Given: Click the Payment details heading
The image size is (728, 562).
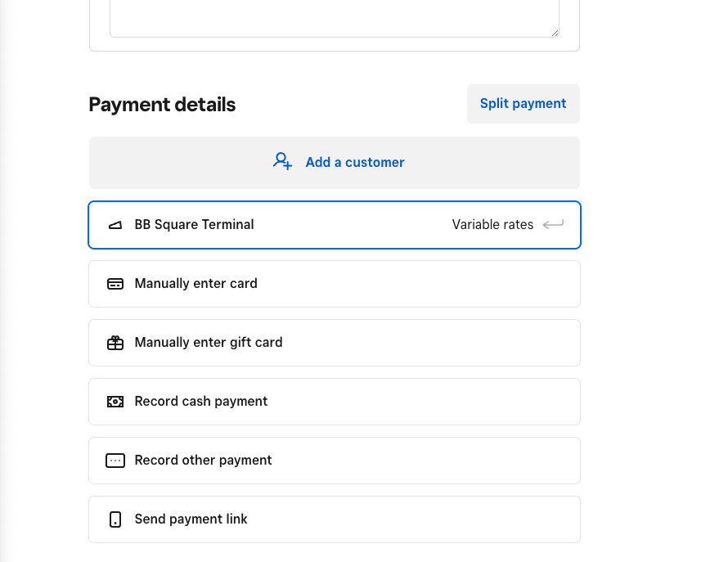Looking at the screenshot, I should [x=162, y=105].
